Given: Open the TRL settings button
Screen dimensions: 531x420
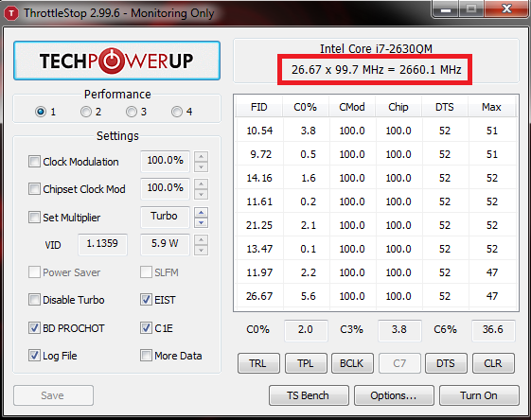Looking at the screenshot, I should [258, 363].
